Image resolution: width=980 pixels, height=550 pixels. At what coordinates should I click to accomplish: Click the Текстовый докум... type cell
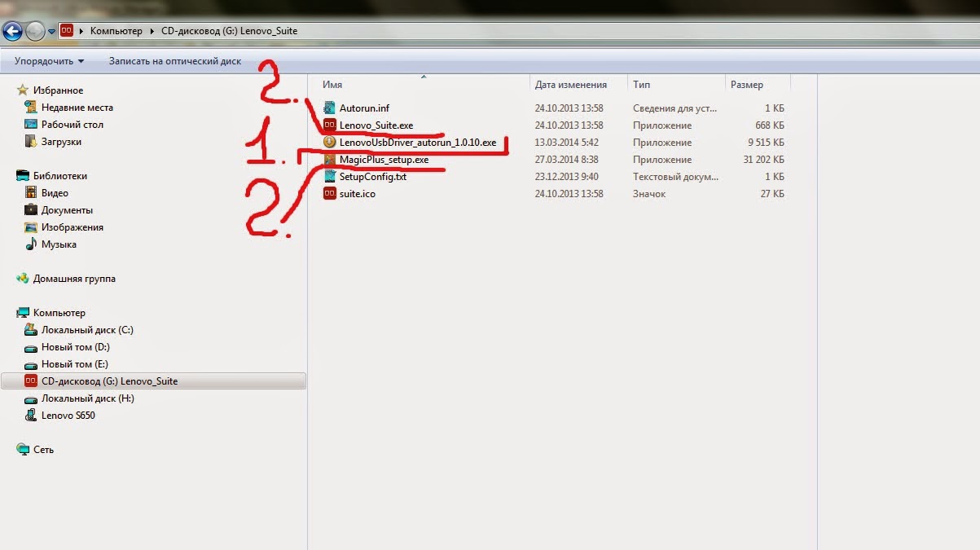[x=675, y=177]
